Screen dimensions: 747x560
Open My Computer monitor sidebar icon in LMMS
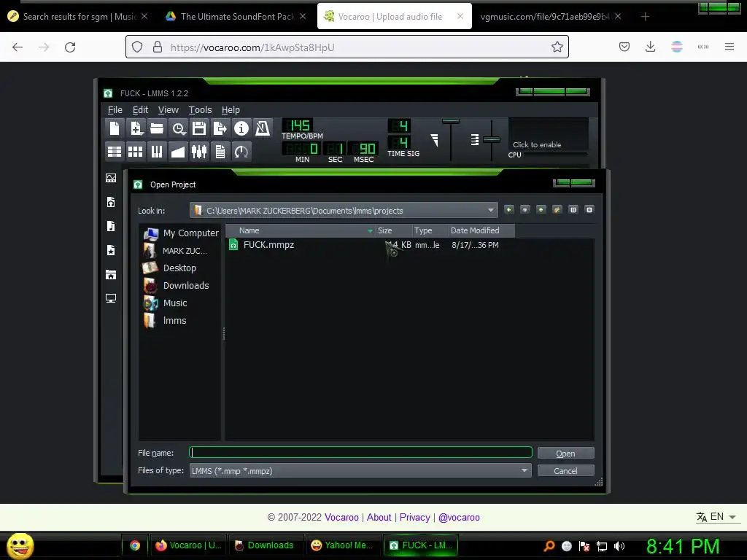pos(111,298)
